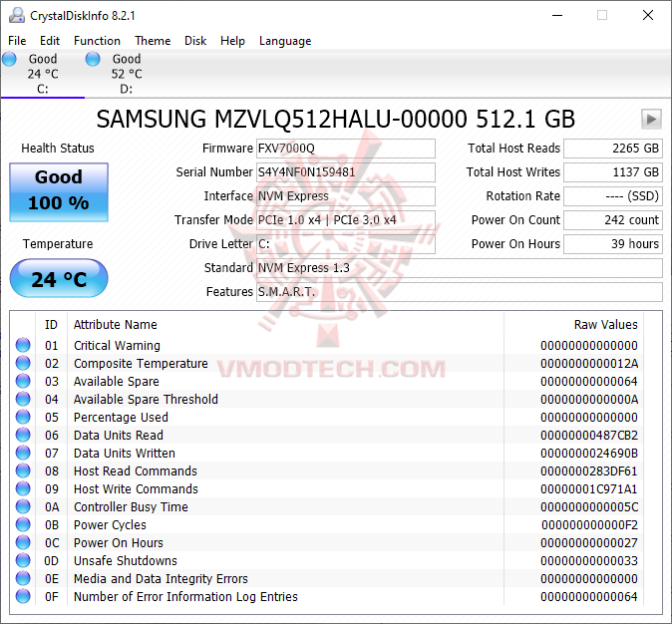672x624 pixels.
Task: Open the File menu
Action: pos(17,41)
